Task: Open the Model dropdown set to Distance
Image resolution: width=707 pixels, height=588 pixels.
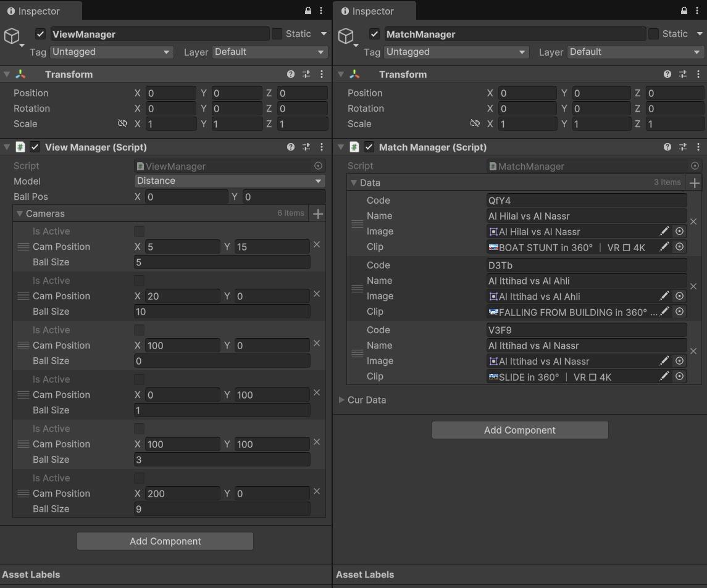Action: point(229,181)
